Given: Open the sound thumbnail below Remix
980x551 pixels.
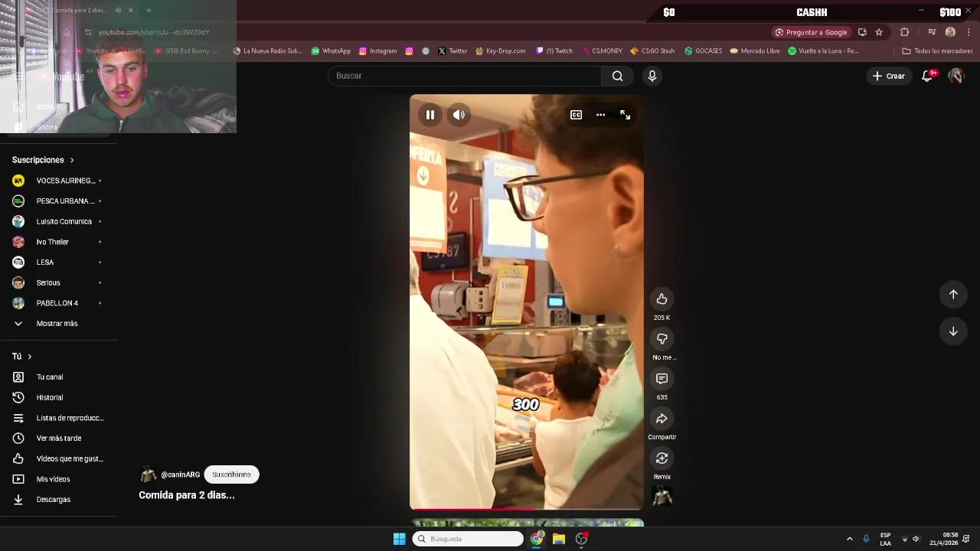Looking at the screenshot, I should [661, 496].
